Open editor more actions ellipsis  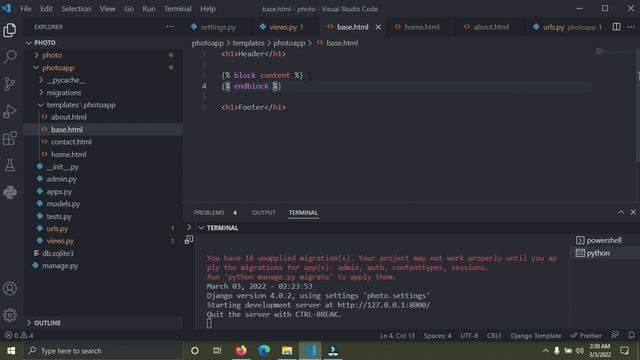click(631, 27)
